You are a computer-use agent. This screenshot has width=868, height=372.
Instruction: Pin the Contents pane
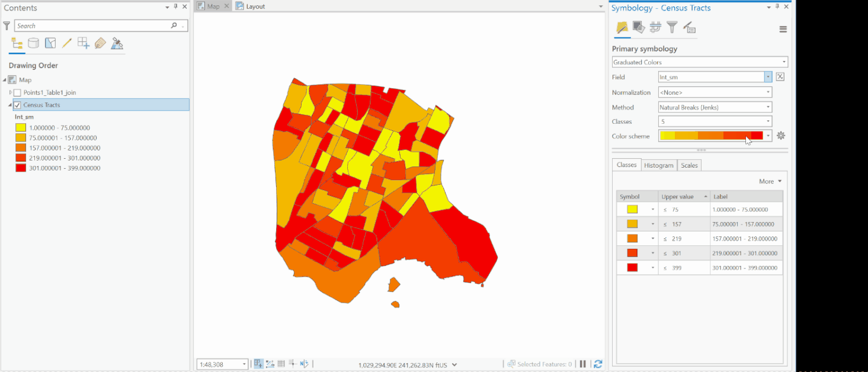(176, 7)
